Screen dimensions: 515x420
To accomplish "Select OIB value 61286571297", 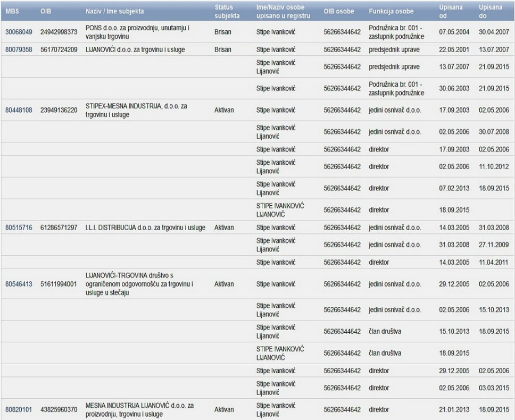I will tap(59, 228).
